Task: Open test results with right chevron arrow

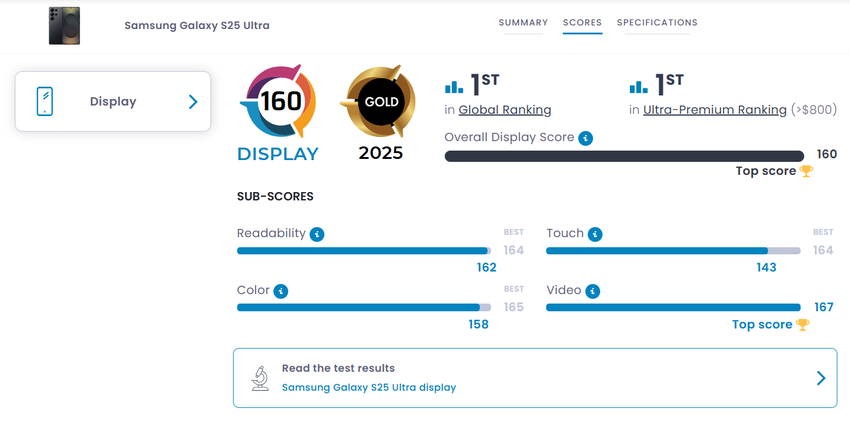Action: tap(820, 378)
